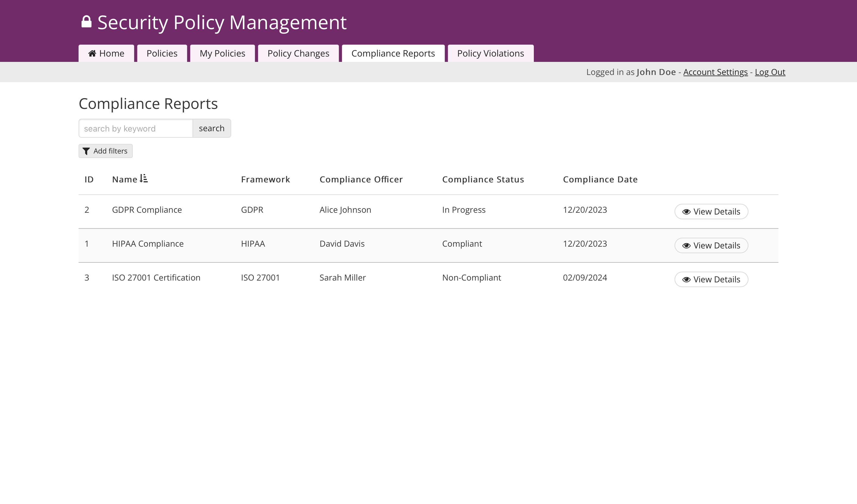Viewport: 857px width, 504px height.
Task: Click the sort icon next to Name
Action: (x=144, y=179)
